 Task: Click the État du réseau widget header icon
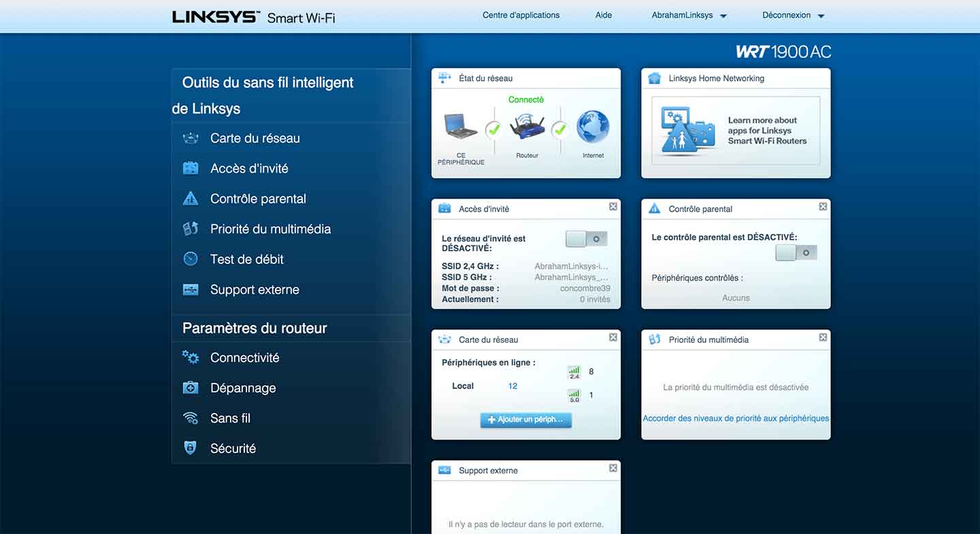click(444, 78)
